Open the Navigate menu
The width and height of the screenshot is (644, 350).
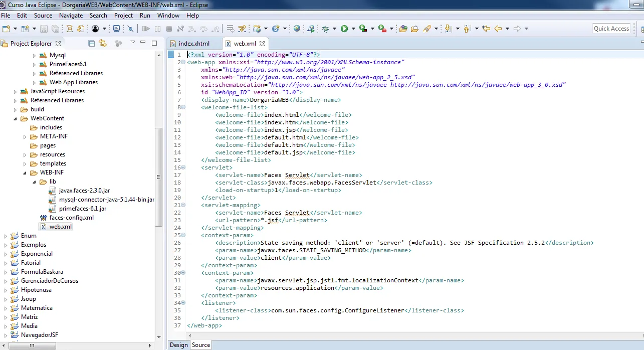coord(71,16)
